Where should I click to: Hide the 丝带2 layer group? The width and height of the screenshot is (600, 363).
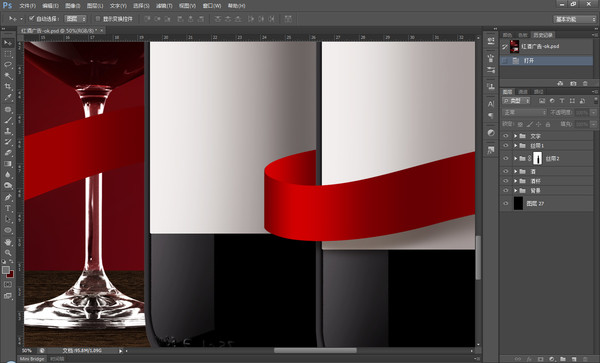[x=505, y=158]
